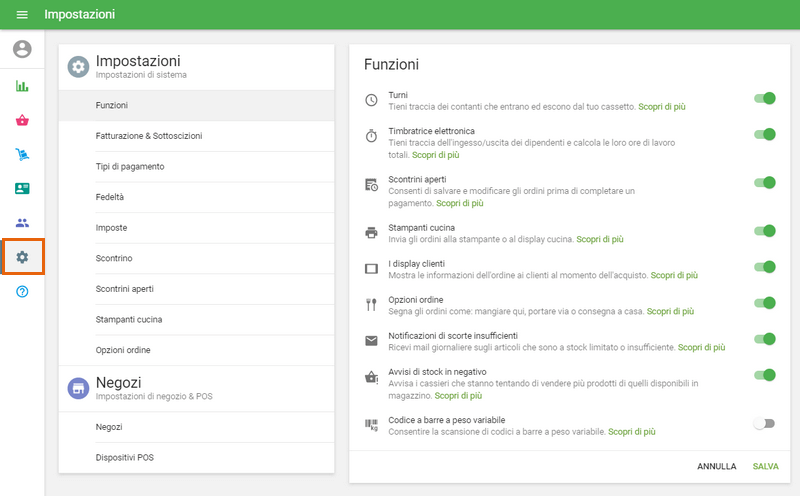The image size is (800, 496).
Task: Open the items basket icon
Action: pos(22,121)
